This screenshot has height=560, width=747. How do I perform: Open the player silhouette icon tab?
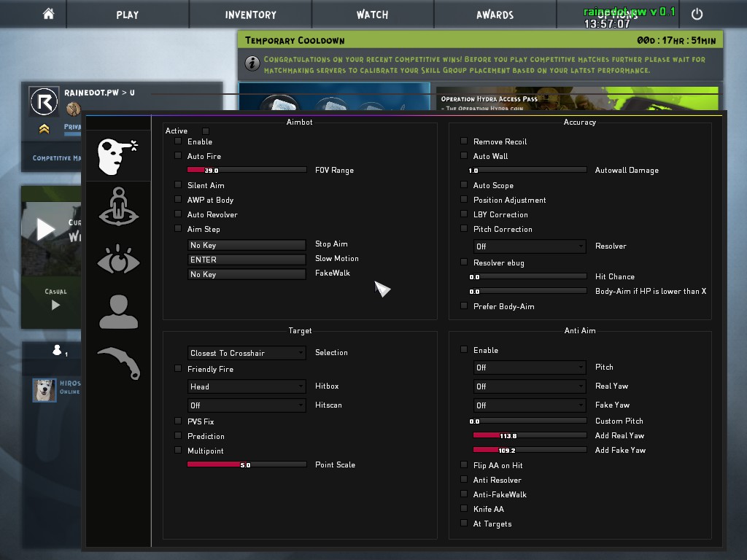click(x=117, y=311)
